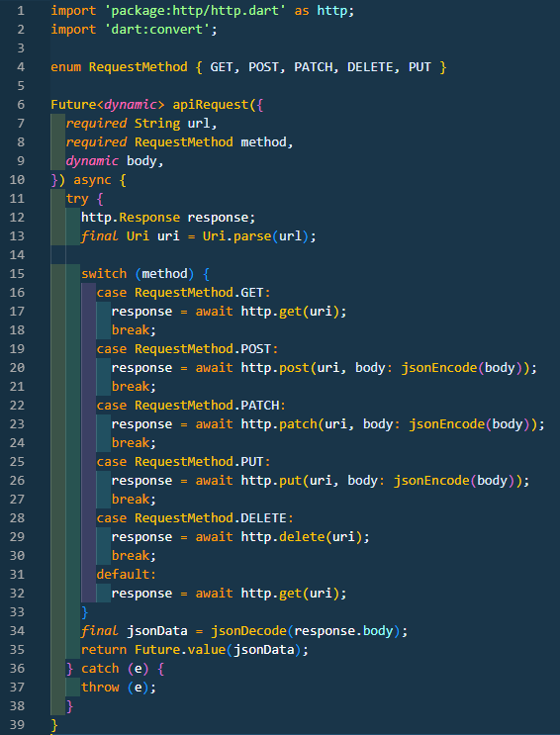Click line number 1 in the gutter
Screen dimensions: 560x735
coord(20,10)
